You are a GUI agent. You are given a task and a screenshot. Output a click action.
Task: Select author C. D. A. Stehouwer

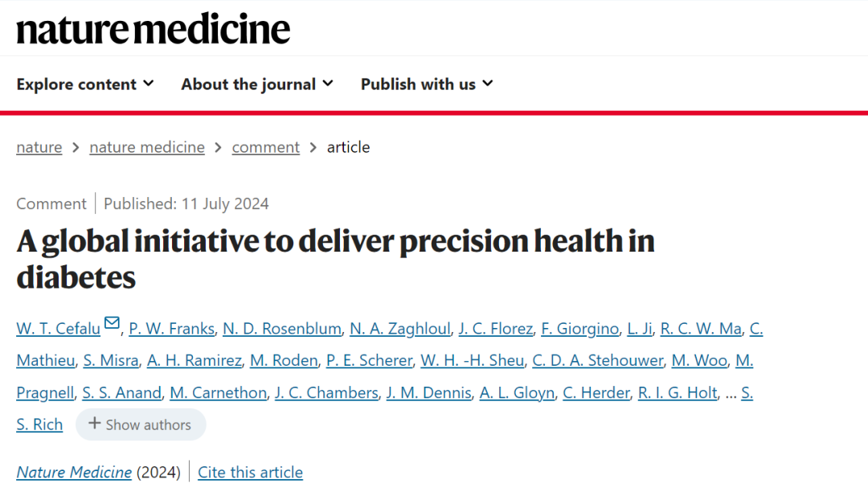coord(598,361)
